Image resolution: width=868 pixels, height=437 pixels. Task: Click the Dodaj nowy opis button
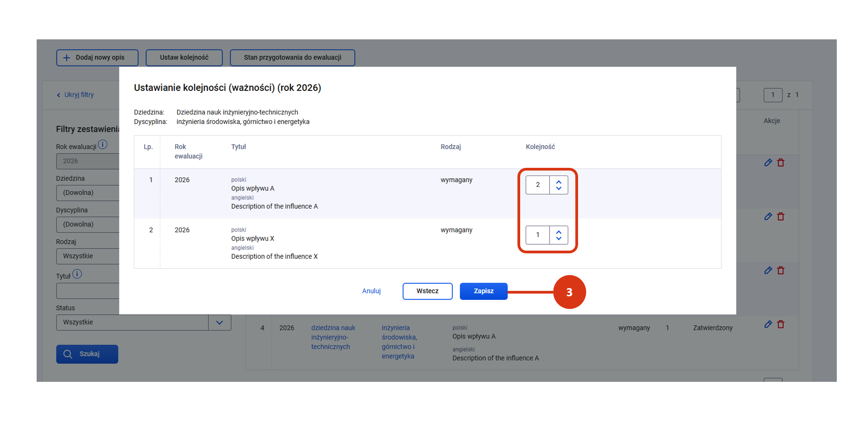coord(97,58)
